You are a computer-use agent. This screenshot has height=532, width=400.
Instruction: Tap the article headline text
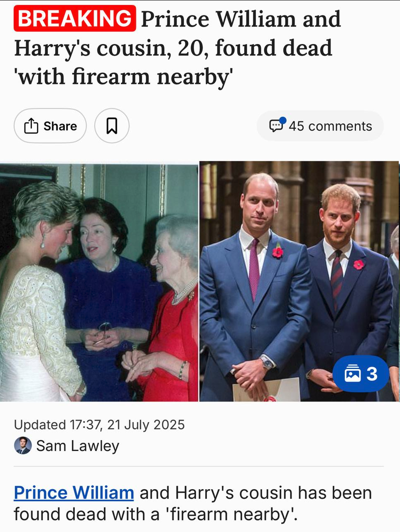178,47
